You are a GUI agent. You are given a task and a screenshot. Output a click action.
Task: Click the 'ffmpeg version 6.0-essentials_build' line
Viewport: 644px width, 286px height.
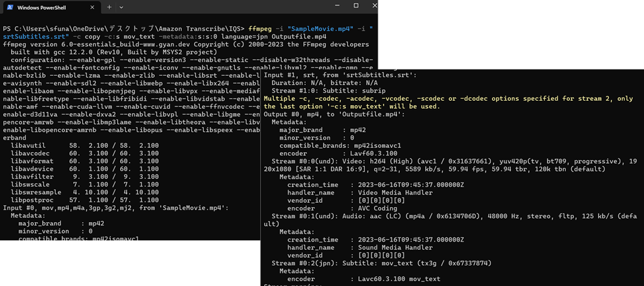coord(185,44)
